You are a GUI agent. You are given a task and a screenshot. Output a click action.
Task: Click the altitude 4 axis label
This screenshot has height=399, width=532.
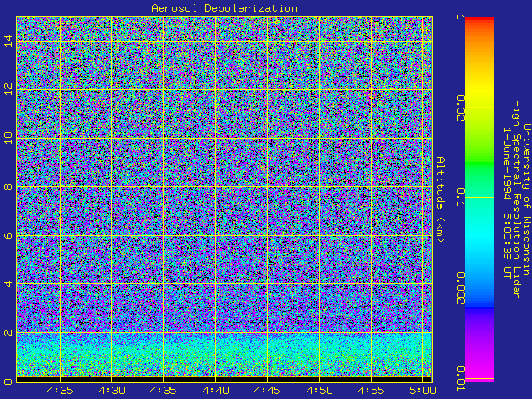tap(8, 283)
